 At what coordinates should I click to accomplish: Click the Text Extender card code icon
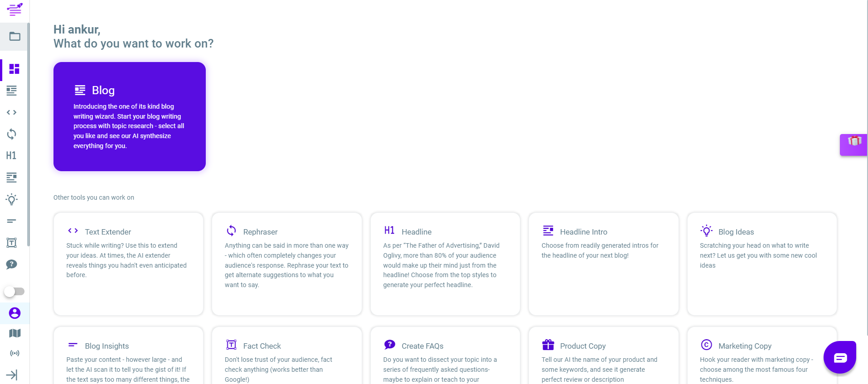(73, 230)
